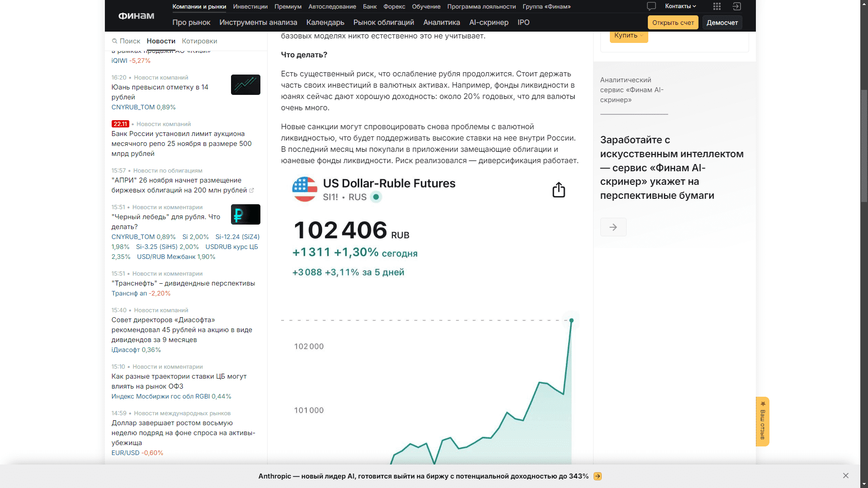Expand the Контакты dropdown
The image size is (868, 488).
click(680, 6)
